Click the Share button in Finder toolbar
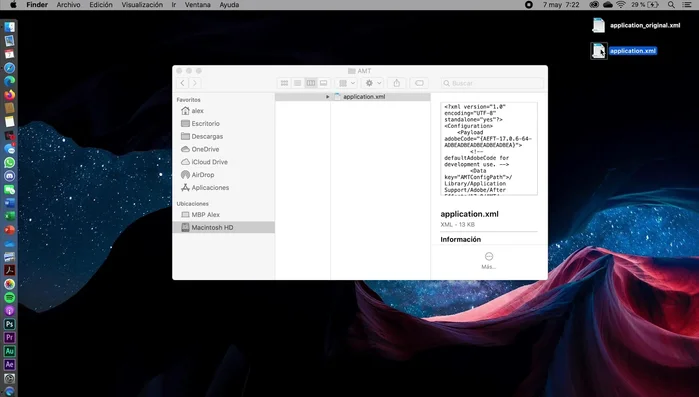Image resolution: width=699 pixels, height=397 pixels. [396, 83]
